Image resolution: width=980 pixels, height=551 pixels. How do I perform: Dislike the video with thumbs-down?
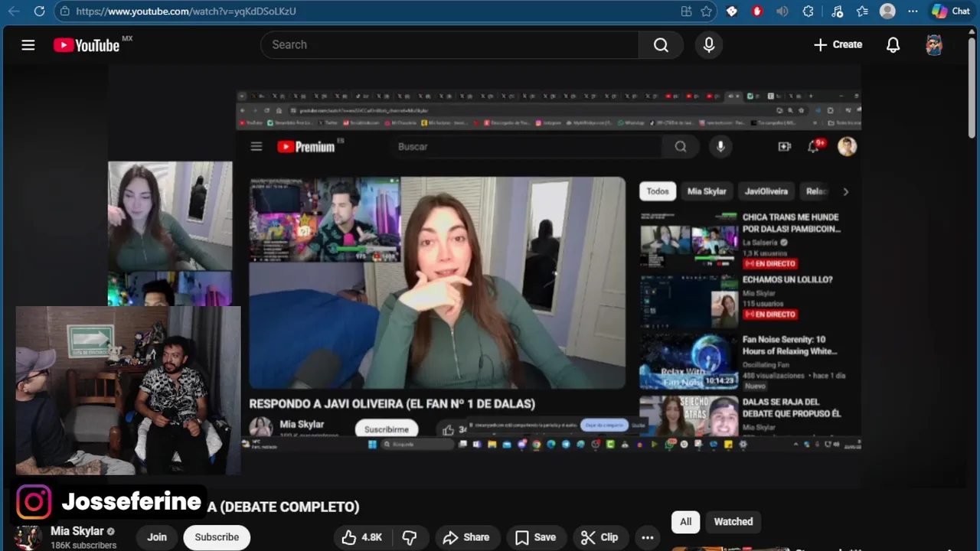(410, 537)
